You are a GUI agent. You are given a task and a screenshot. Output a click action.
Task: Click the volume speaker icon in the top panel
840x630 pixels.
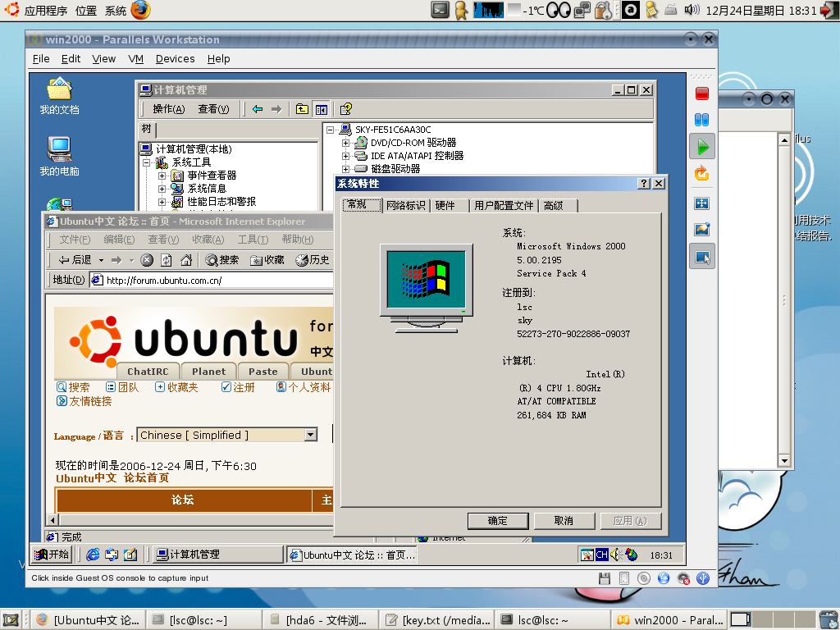[692, 10]
